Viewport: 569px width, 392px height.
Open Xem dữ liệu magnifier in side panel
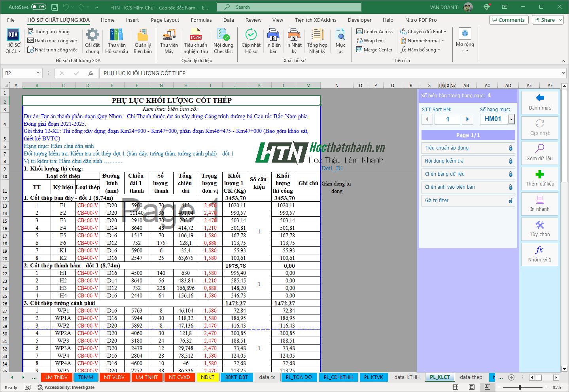tap(540, 153)
